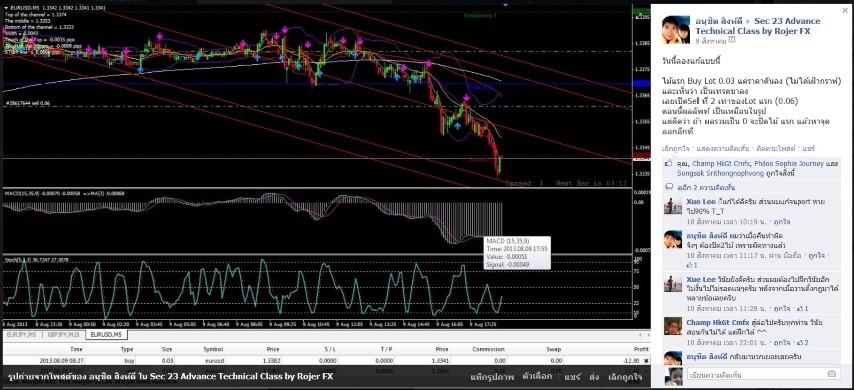Open the Sec 23 Advance Technical Class group link
This screenshot has width=854, height=390.
758,26
